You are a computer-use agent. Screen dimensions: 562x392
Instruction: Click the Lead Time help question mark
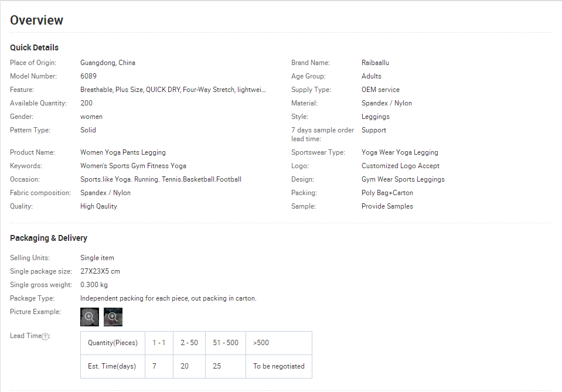tap(45, 336)
